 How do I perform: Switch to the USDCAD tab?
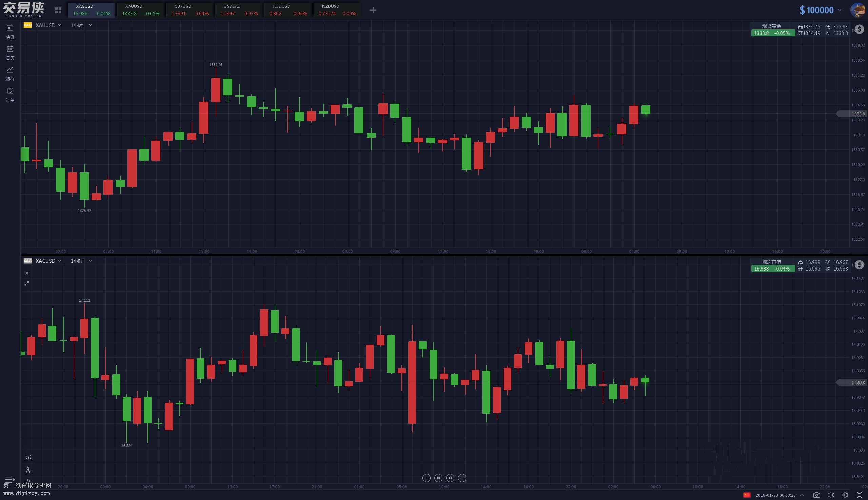coord(239,9)
